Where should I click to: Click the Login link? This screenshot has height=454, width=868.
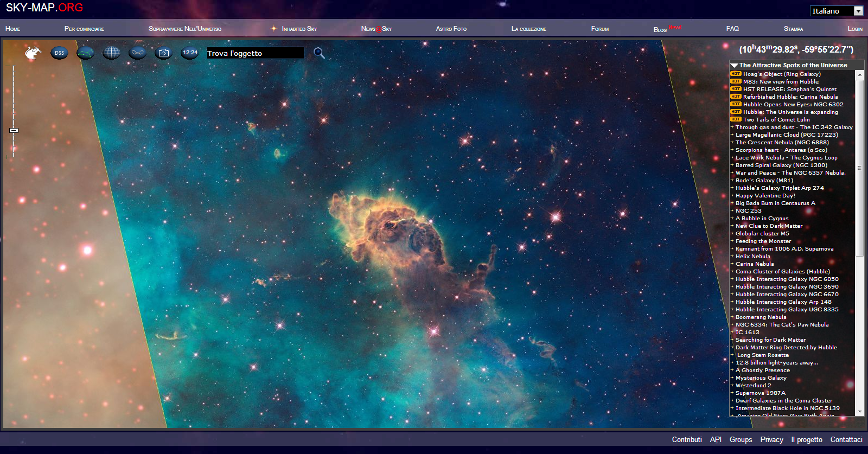click(855, 29)
